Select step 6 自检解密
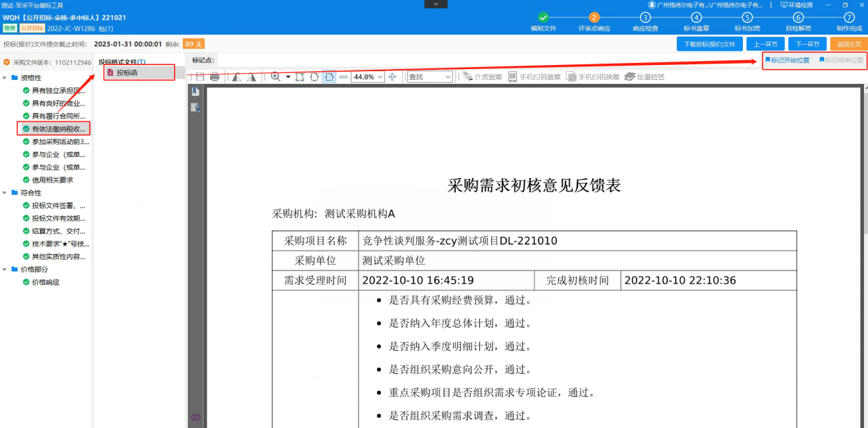 point(798,22)
